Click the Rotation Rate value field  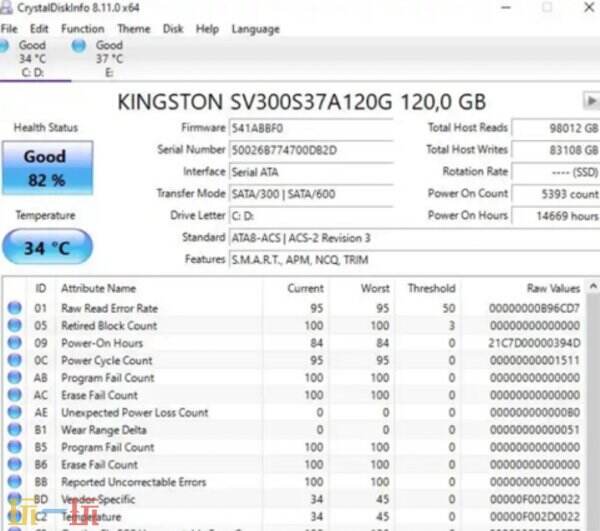[556, 172]
